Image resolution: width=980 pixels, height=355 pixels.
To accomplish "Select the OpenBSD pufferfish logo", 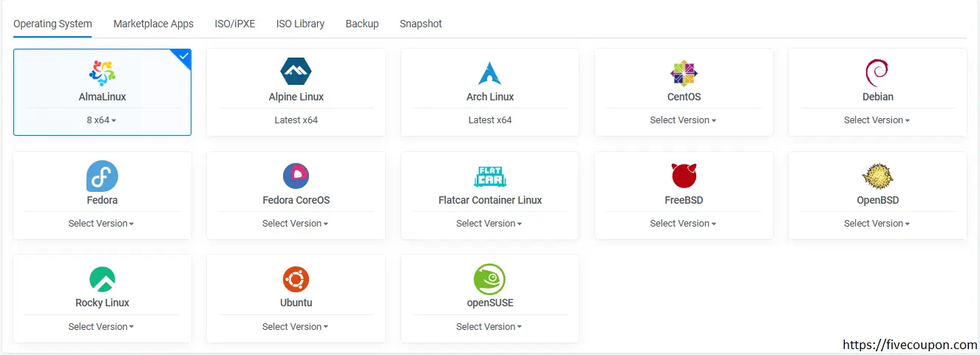I will point(877,176).
